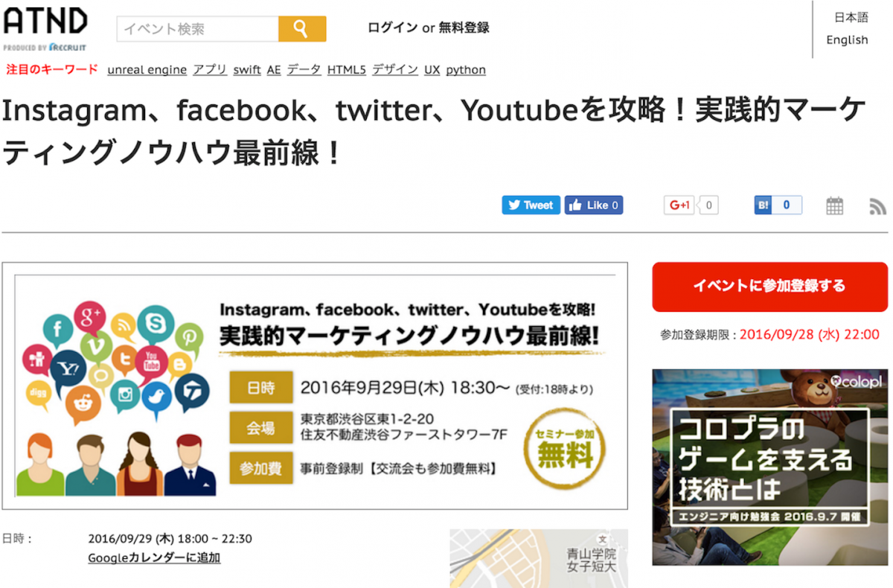
Task: Click the facebook Like icon
Action: point(594,205)
